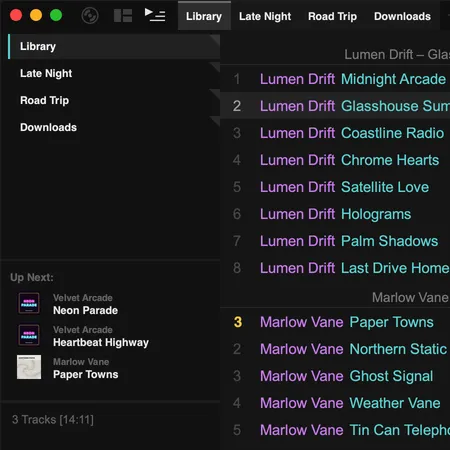This screenshot has width=450, height=450.
Task: Click Velvet Arcade artist above Neon Parade
Action: pyautogui.click(x=83, y=298)
